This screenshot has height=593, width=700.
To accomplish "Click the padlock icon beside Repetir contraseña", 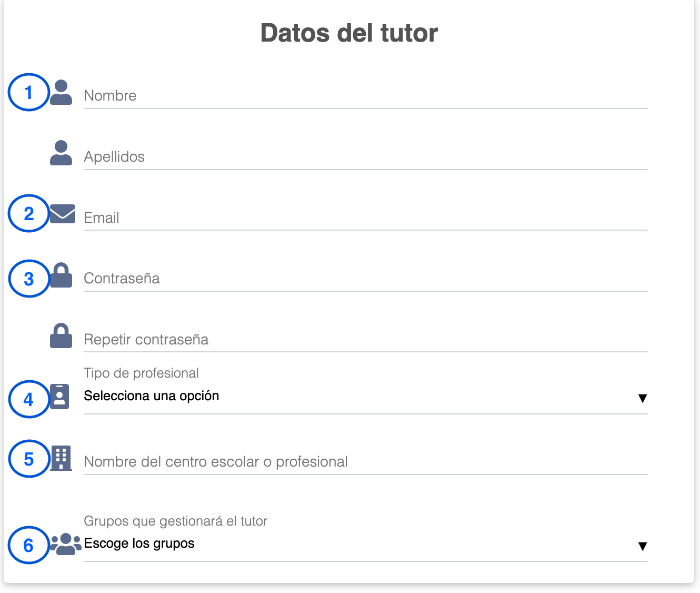I will 61,336.
